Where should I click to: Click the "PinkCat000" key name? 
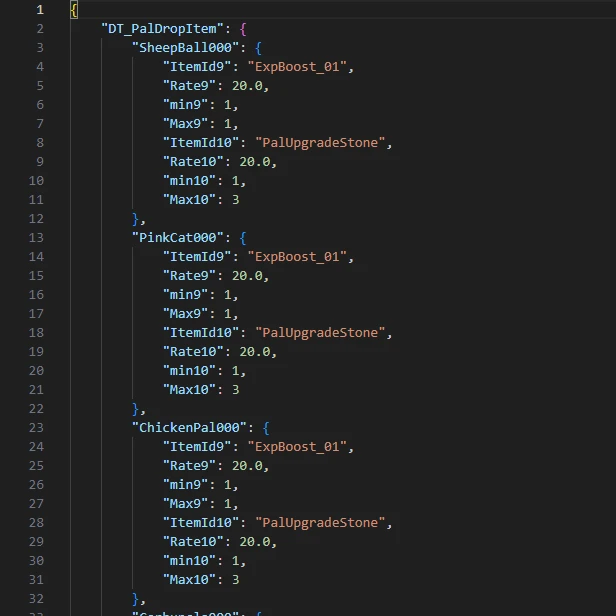pyautogui.click(x=178, y=238)
